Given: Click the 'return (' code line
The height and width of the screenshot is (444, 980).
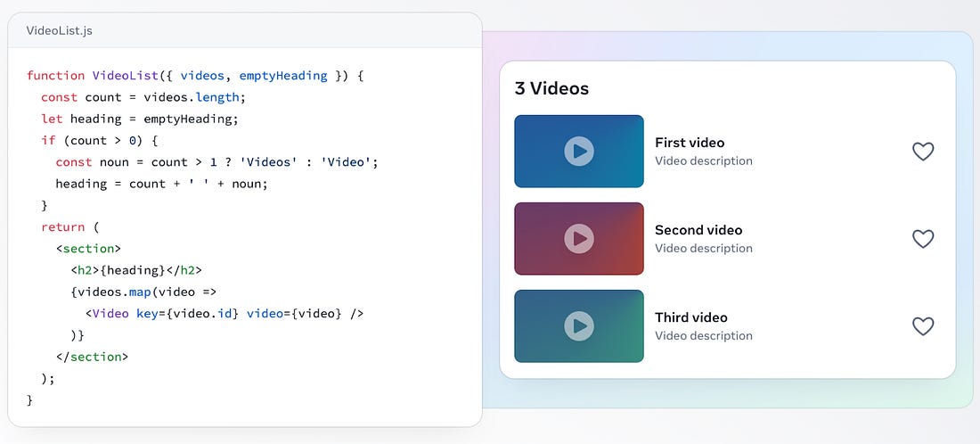Looking at the screenshot, I should pyautogui.click(x=70, y=227).
